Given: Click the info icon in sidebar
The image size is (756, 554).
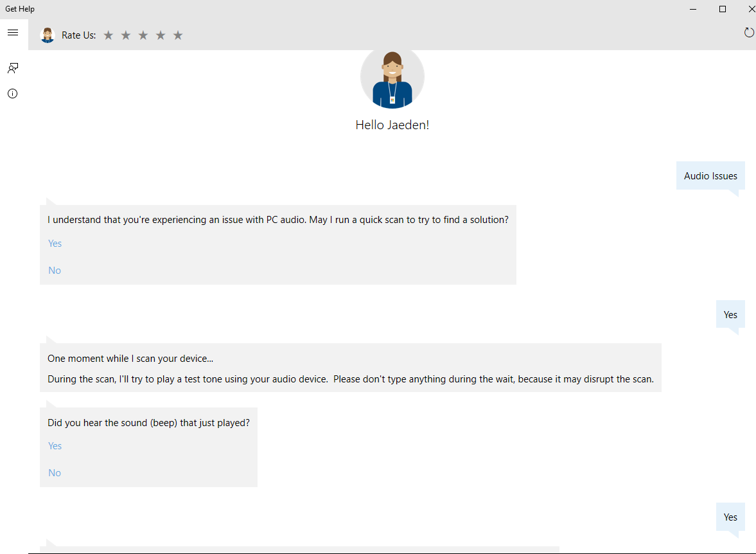Looking at the screenshot, I should click(13, 94).
